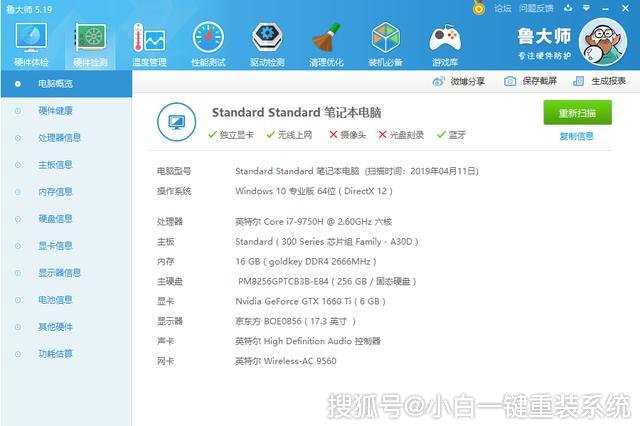Click the green 重新扫描 rescan button
This screenshot has width=640, height=426.
pos(578,113)
